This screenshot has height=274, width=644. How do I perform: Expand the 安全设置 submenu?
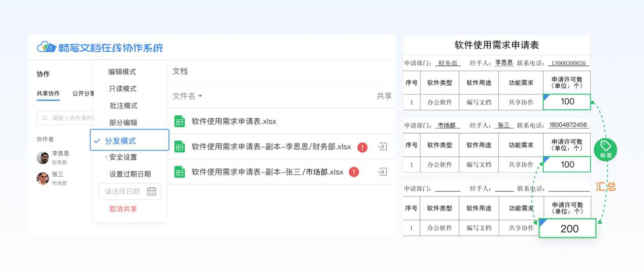(123, 157)
